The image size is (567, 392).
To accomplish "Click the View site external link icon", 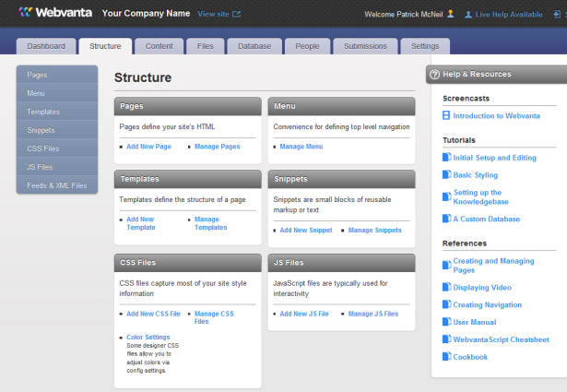I will click(x=237, y=14).
